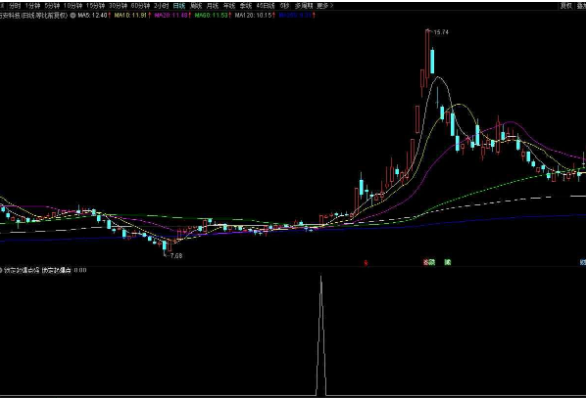Switch to the 月线 monthly tab

[212, 6]
